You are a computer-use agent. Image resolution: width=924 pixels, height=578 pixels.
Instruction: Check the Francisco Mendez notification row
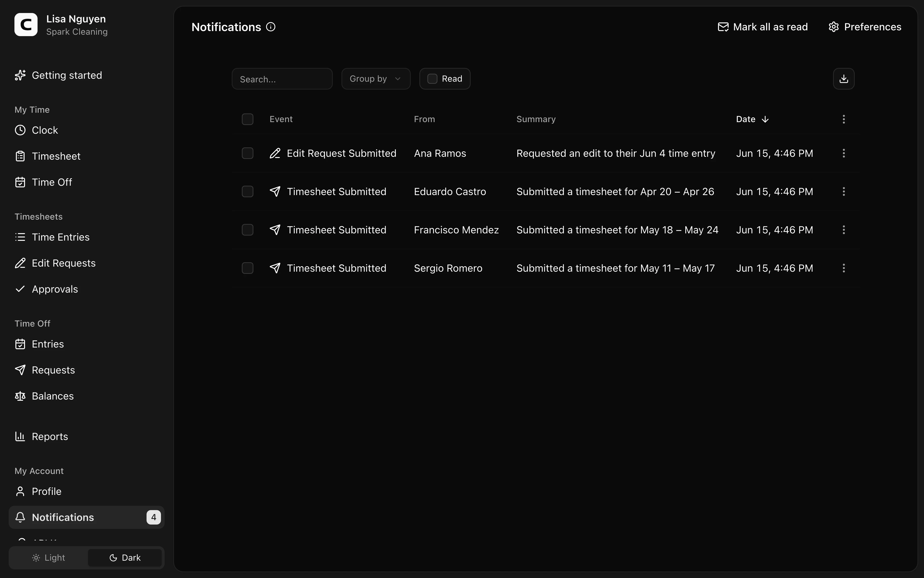point(247,230)
